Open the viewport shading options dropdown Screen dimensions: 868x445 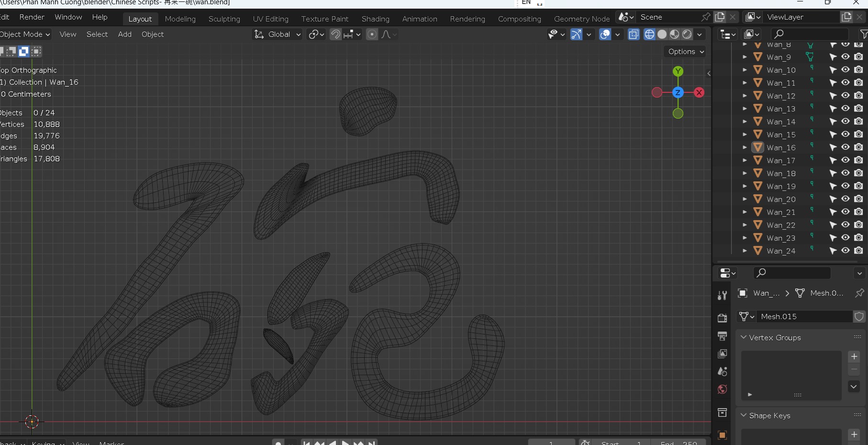pyautogui.click(x=700, y=34)
